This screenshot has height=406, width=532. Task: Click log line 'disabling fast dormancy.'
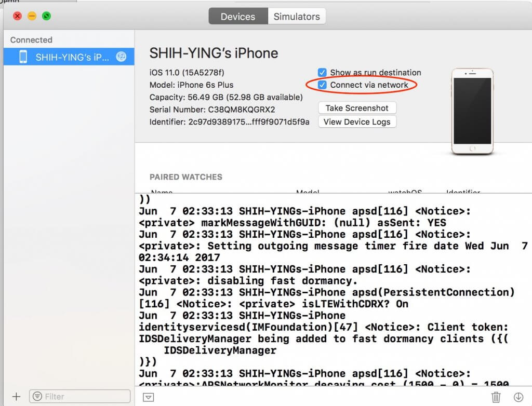(x=248, y=281)
